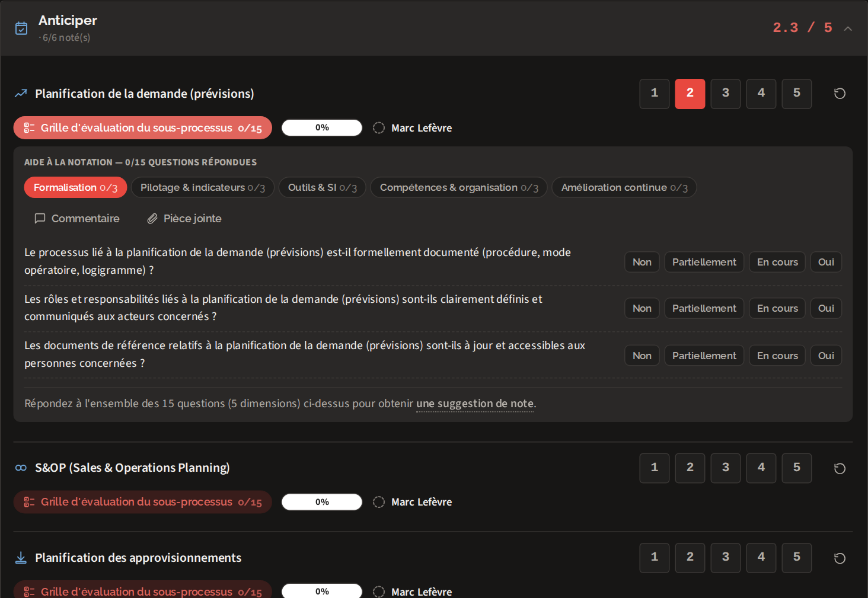The width and height of the screenshot is (868, 598).
Task: Choose Partiellement for rôles et responsabilités question
Action: point(704,308)
